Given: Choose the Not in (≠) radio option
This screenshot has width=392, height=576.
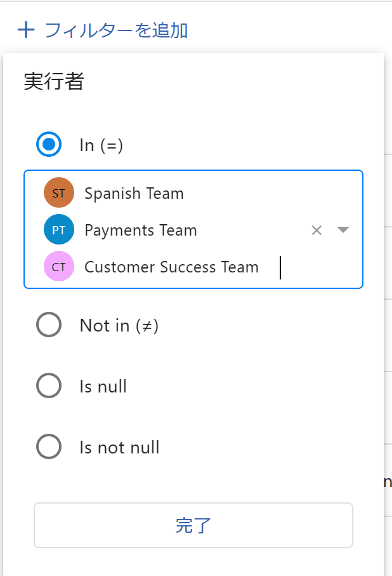Looking at the screenshot, I should click(x=49, y=325).
